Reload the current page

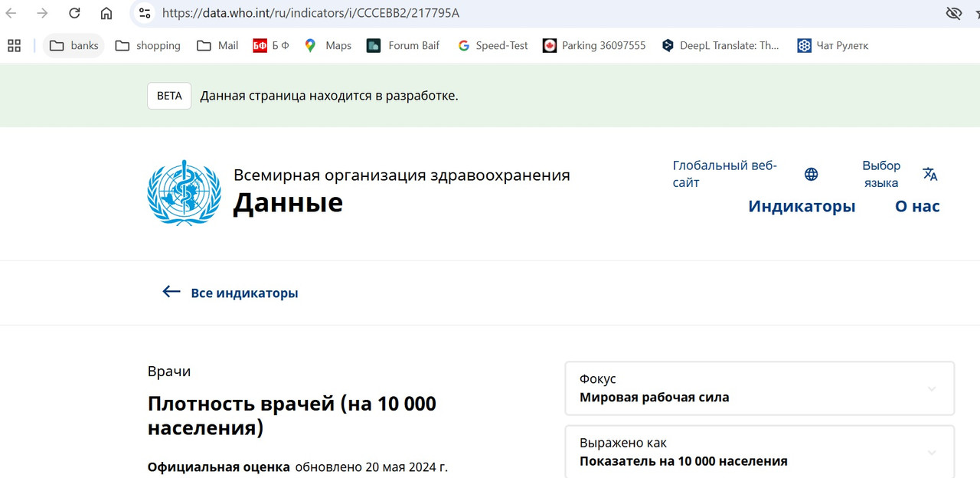click(x=74, y=13)
